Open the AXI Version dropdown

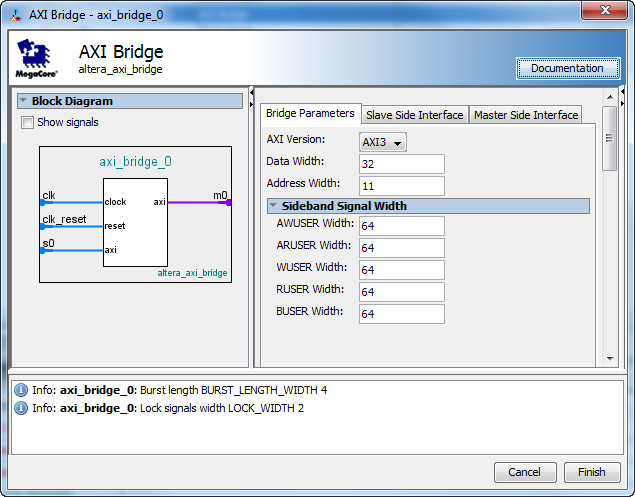[384, 142]
